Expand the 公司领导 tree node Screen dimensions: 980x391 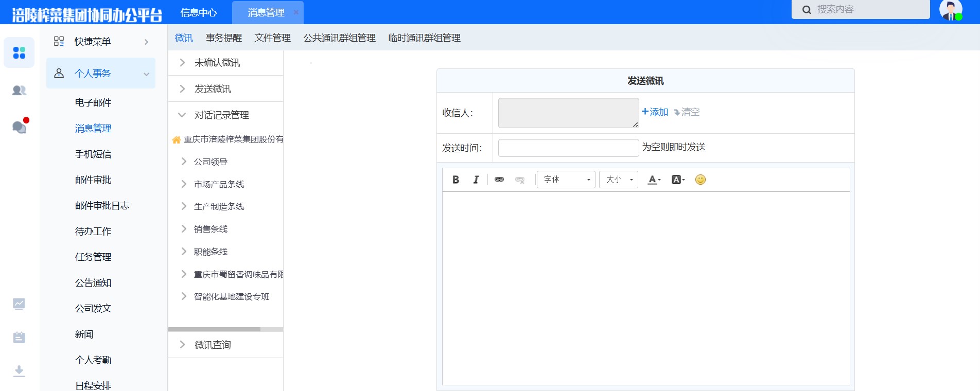[184, 162]
